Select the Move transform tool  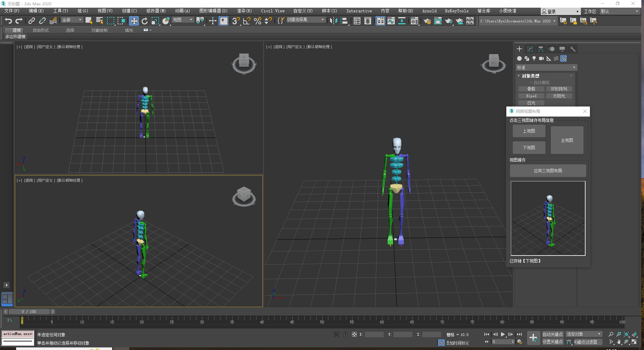tap(134, 21)
